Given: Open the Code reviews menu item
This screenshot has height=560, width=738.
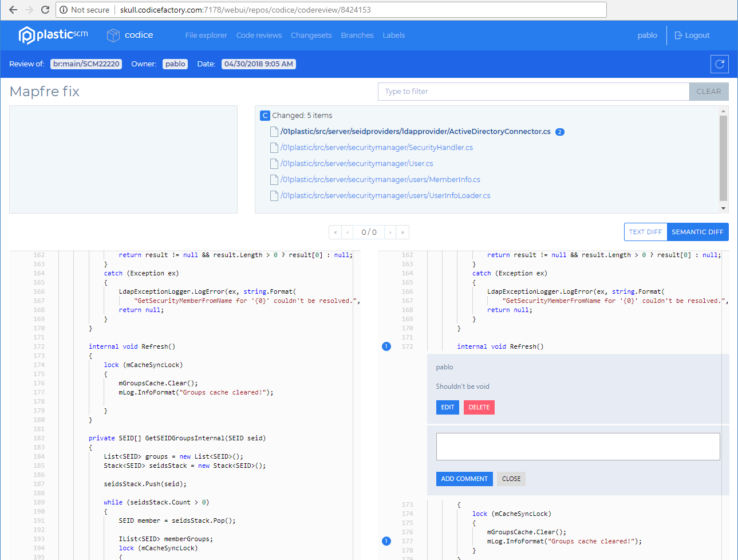Looking at the screenshot, I should [x=259, y=35].
